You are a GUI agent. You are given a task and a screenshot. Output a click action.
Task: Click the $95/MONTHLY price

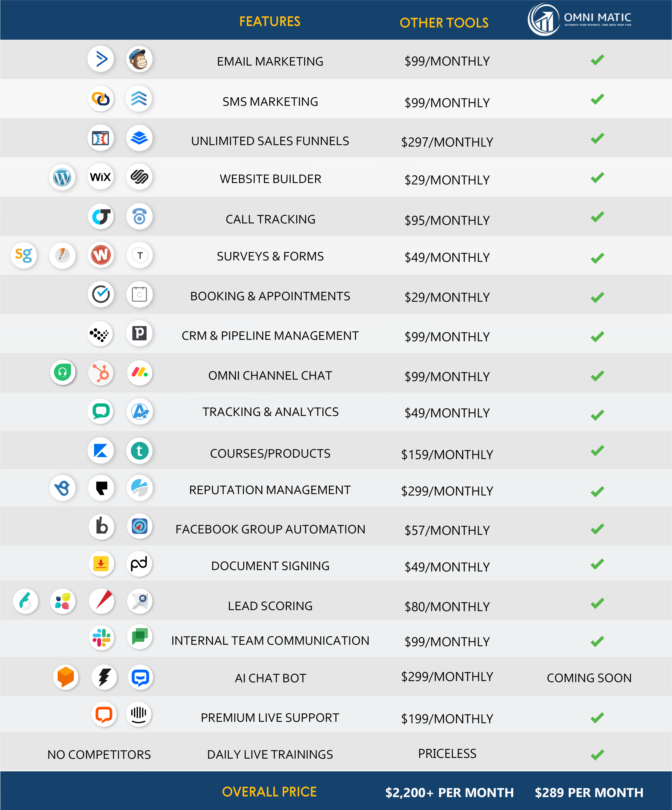(447, 220)
